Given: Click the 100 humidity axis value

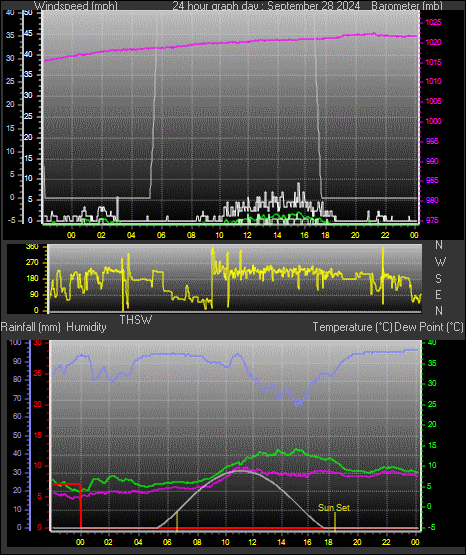Looking at the screenshot, I should click(15, 342).
